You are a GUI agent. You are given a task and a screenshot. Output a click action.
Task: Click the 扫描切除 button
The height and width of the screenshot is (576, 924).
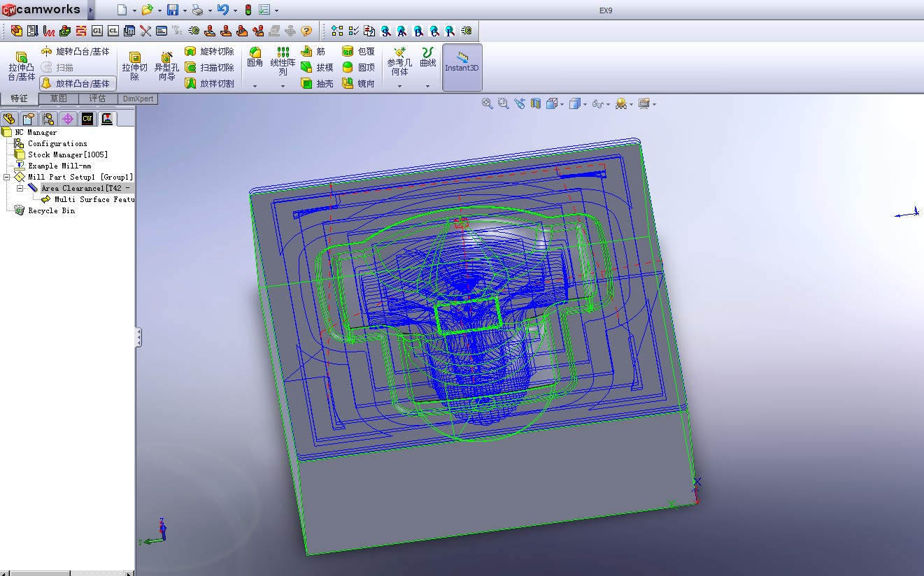(210, 68)
